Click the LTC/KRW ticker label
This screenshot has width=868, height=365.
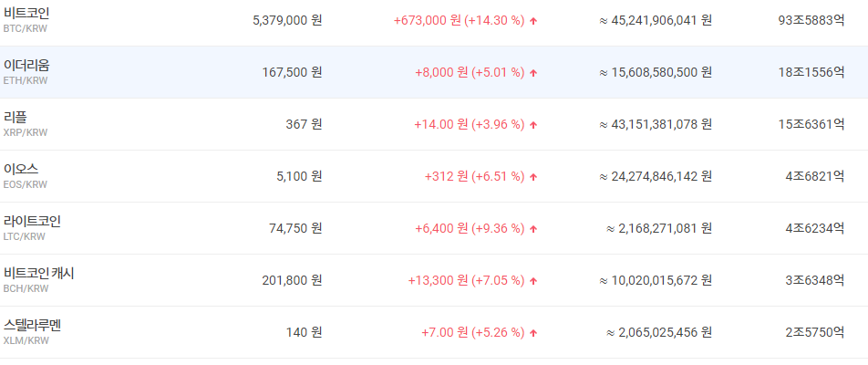[x=25, y=236]
